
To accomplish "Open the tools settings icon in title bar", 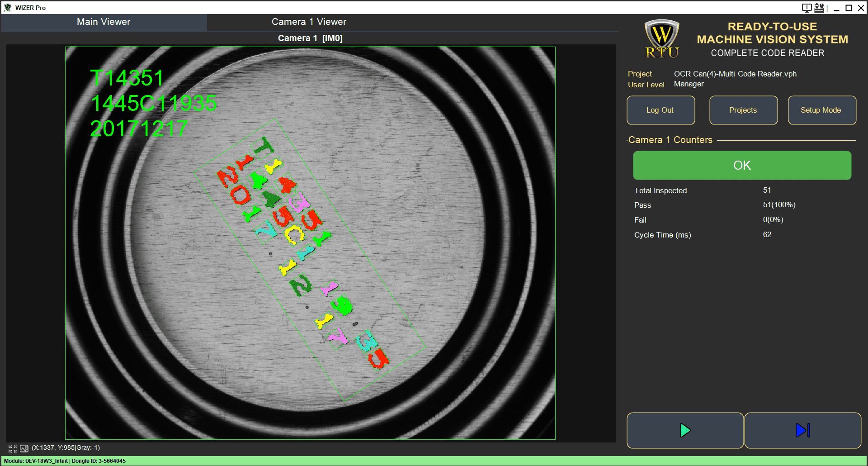I will click(819, 8).
